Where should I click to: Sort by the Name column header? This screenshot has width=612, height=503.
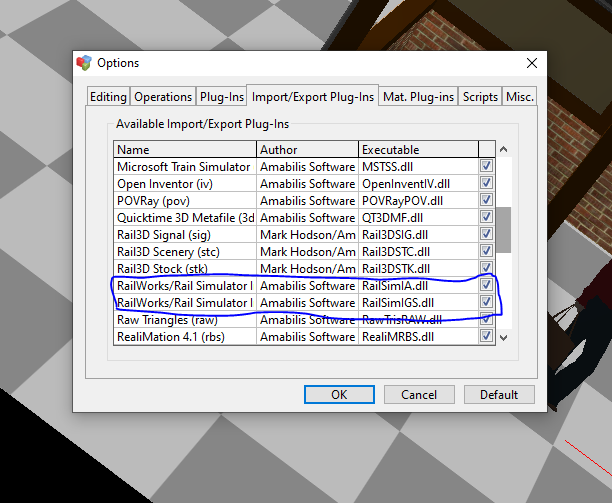point(185,149)
